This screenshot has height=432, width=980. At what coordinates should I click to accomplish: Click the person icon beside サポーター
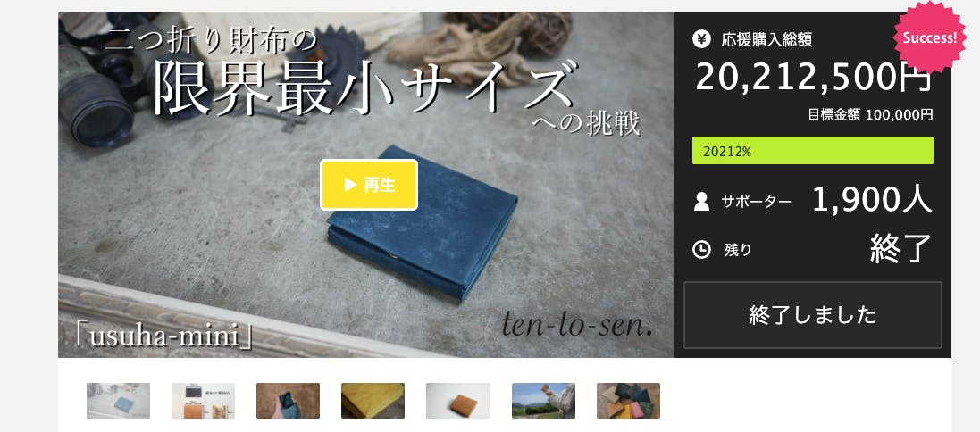(702, 202)
